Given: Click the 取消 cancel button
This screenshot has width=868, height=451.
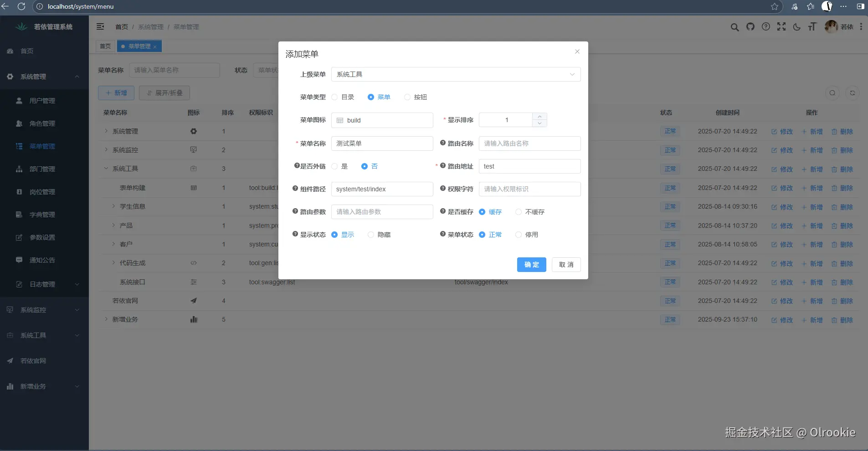Looking at the screenshot, I should 566,265.
